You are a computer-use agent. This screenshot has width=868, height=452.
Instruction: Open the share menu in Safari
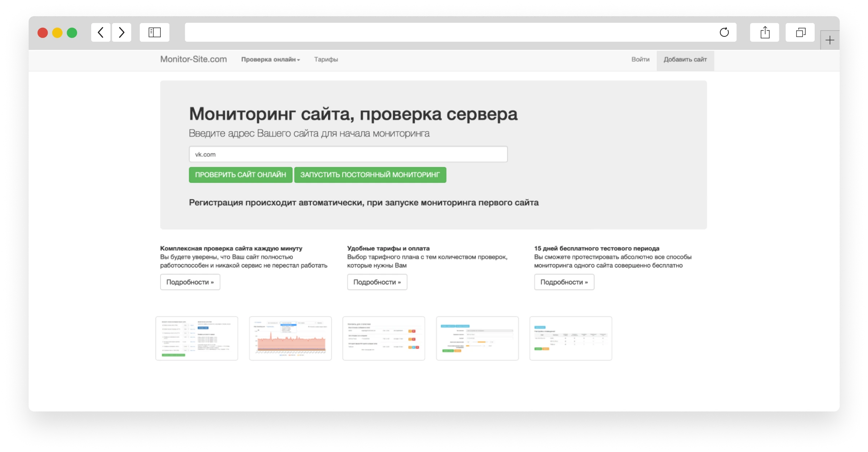765,32
